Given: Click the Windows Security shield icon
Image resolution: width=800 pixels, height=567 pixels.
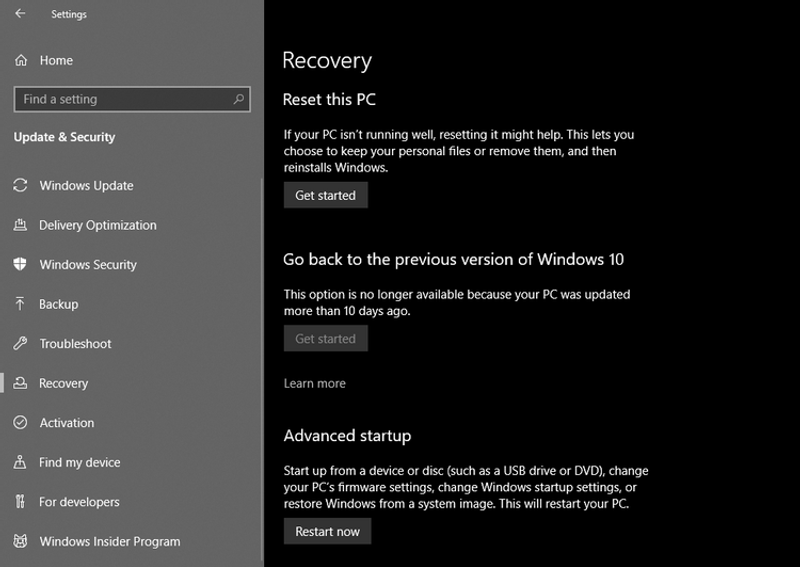Looking at the screenshot, I should [x=20, y=265].
